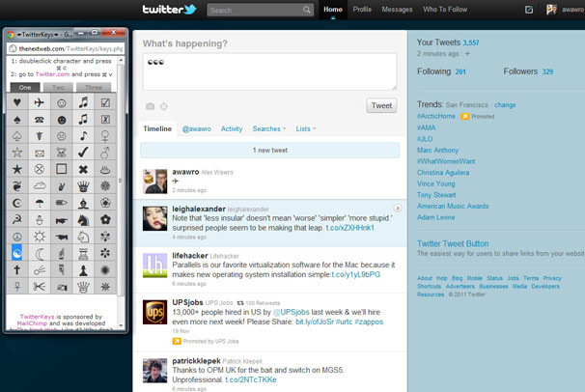Image resolution: width=585 pixels, height=392 pixels.
Task: Choose the black chess knight symbol
Action: pyautogui.click(x=83, y=220)
